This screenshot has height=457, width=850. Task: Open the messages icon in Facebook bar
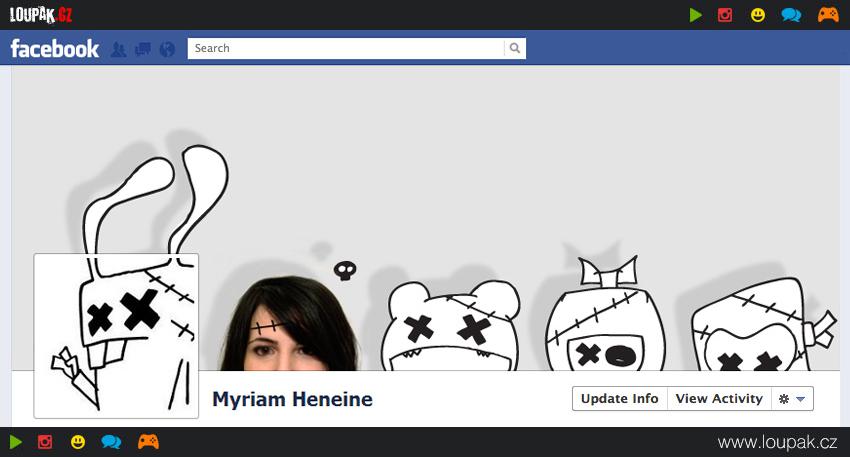click(x=143, y=49)
